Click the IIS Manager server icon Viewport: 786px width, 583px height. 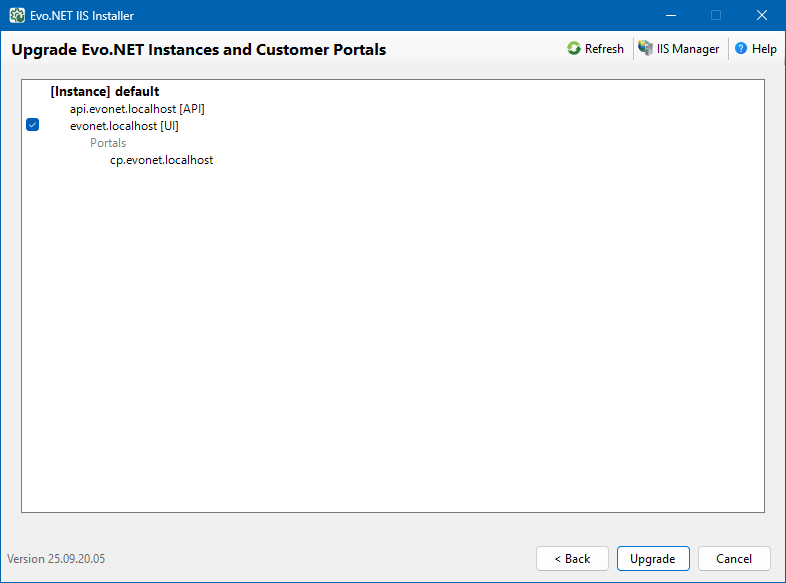click(646, 49)
